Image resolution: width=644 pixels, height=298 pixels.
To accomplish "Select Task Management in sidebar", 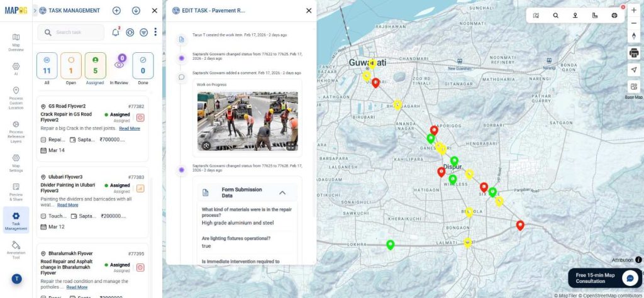I will (x=16, y=221).
